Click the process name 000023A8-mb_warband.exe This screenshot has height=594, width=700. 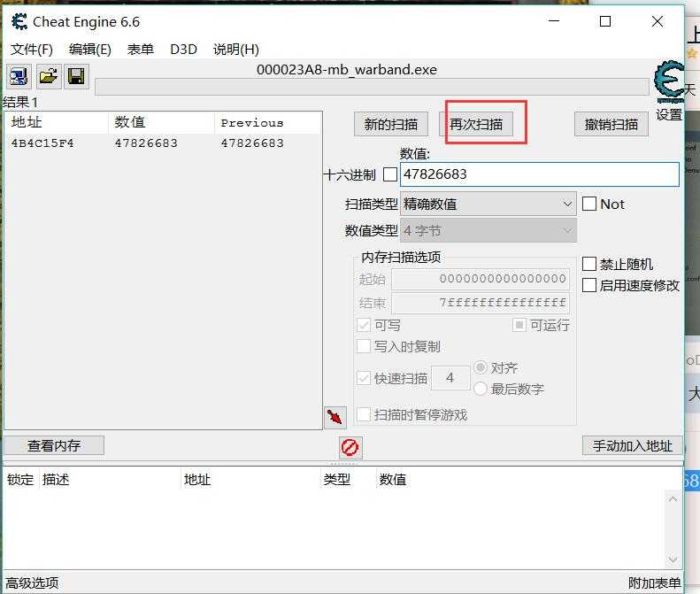pyautogui.click(x=347, y=70)
